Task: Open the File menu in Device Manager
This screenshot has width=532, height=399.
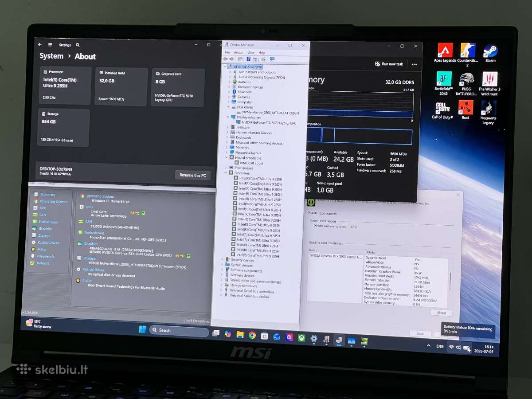Action: point(227,52)
